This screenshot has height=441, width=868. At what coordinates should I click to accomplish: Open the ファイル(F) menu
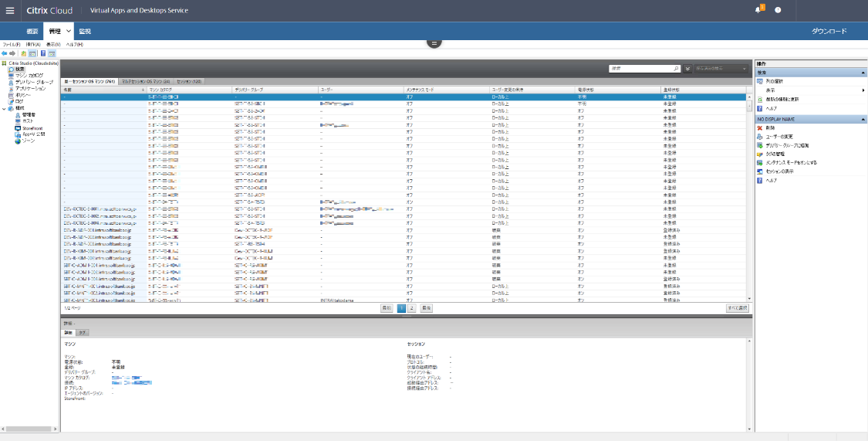11,44
